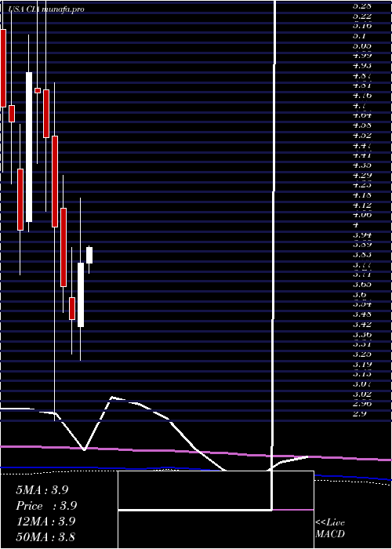
Task: Click the 4.93 price axis label
Action: tap(362, 65)
